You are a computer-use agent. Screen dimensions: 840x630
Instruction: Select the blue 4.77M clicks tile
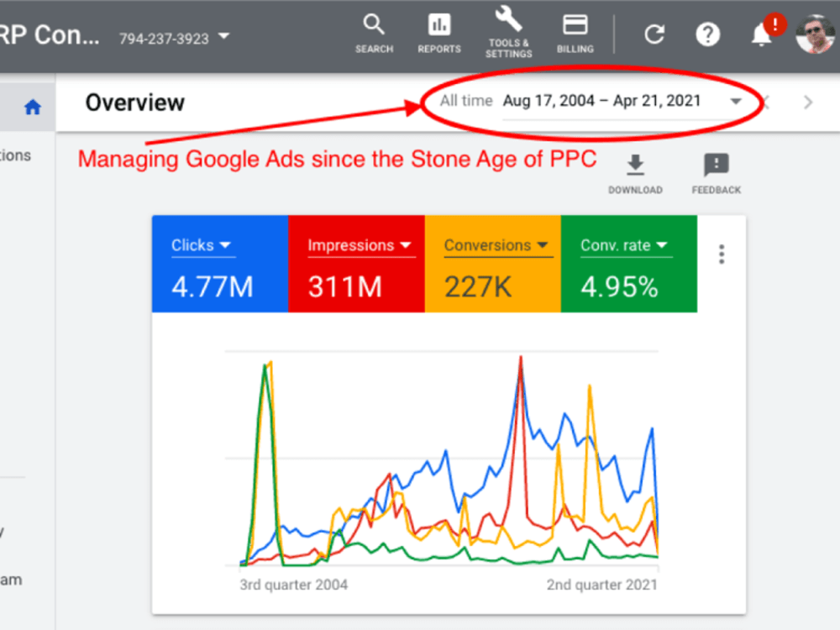[220, 264]
